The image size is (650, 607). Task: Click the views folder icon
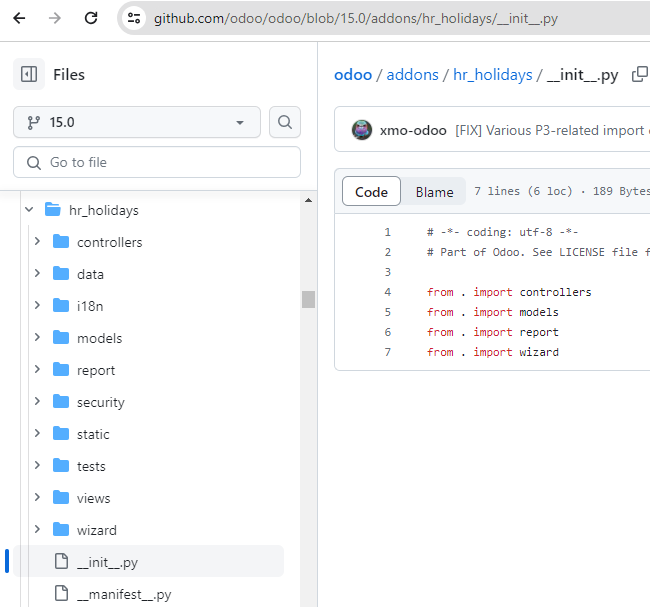click(x=61, y=498)
